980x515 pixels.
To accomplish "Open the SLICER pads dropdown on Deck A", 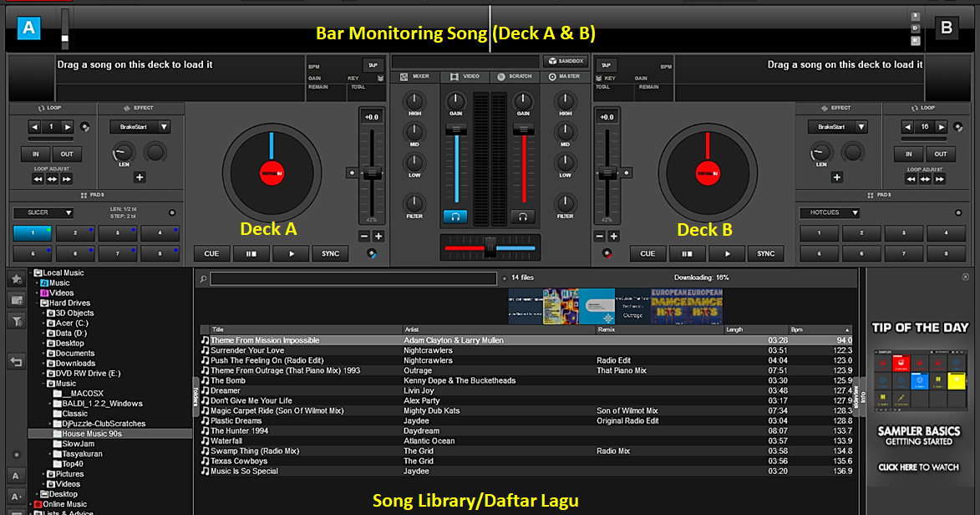I will click(43, 213).
